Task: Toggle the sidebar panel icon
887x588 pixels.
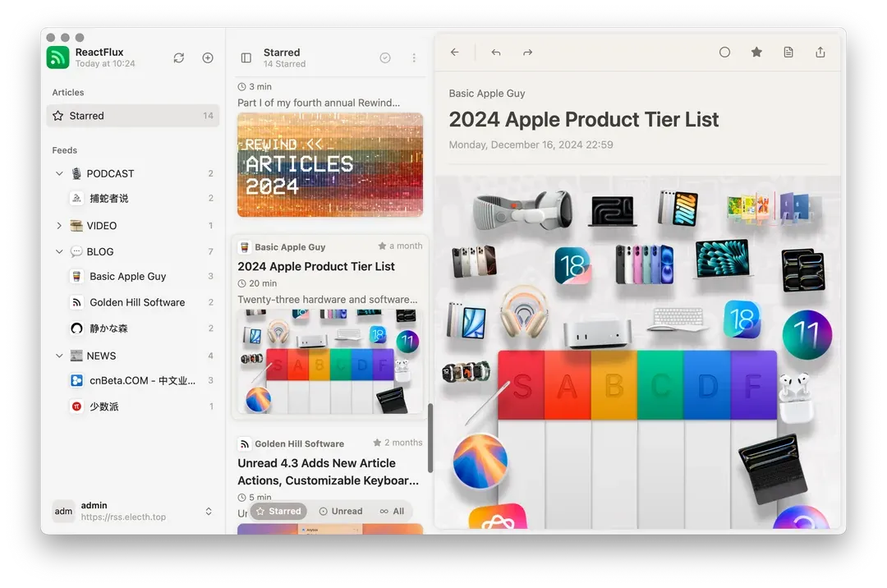Action: click(x=246, y=57)
